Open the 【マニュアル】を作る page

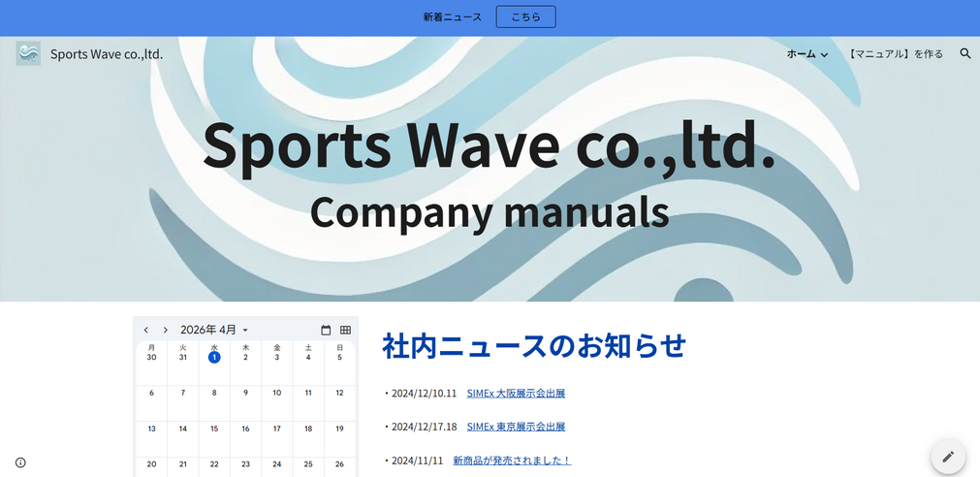(895, 54)
